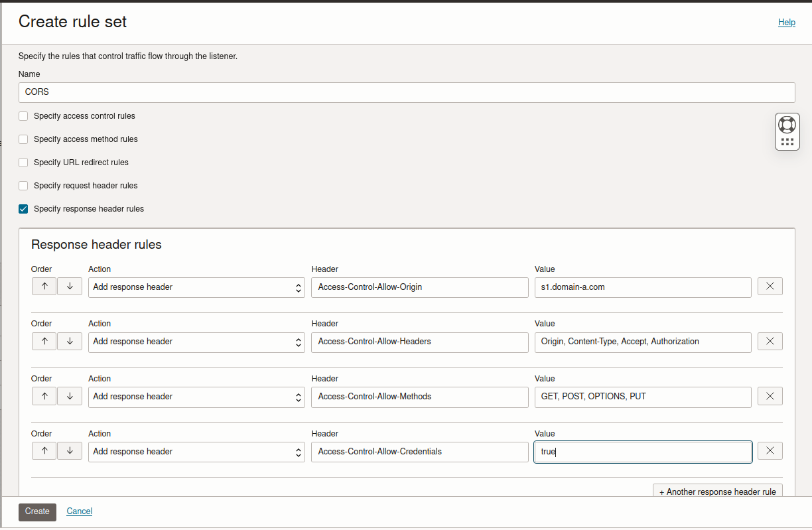This screenshot has height=530, width=812.
Task: Click the Name field containing CORS
Action: [x=406, y=92]
